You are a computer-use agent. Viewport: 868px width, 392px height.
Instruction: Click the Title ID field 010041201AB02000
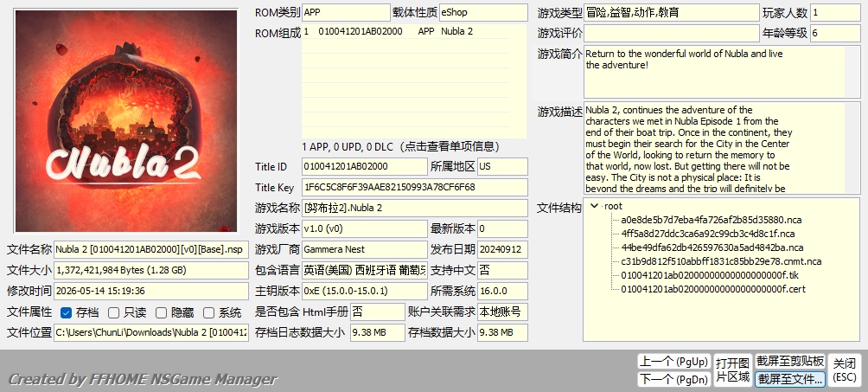(365, 166)
